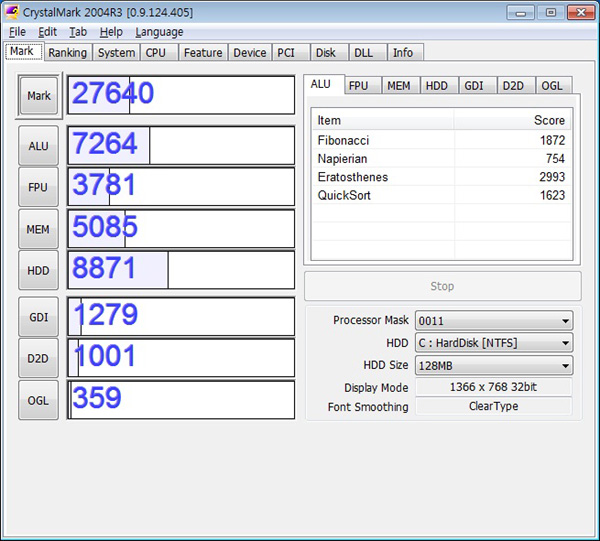Click the MEM score 5085 bar

pyautogui.click(x=181, y=228)
